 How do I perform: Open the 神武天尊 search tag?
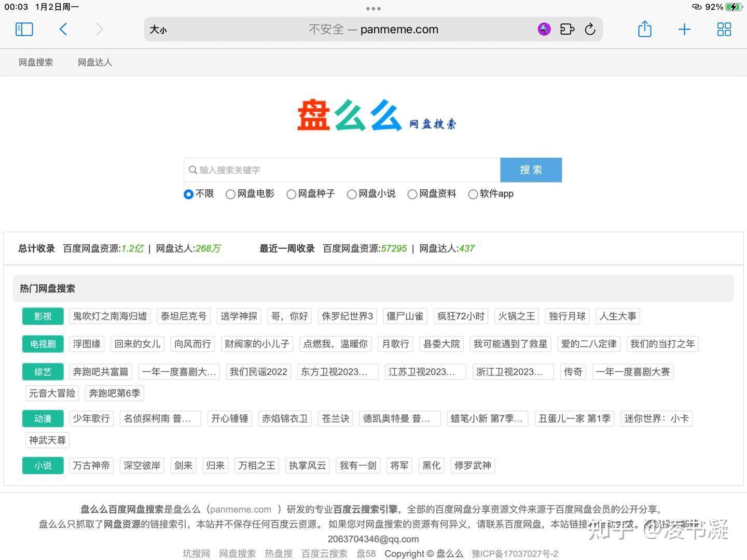pos(47,440)
